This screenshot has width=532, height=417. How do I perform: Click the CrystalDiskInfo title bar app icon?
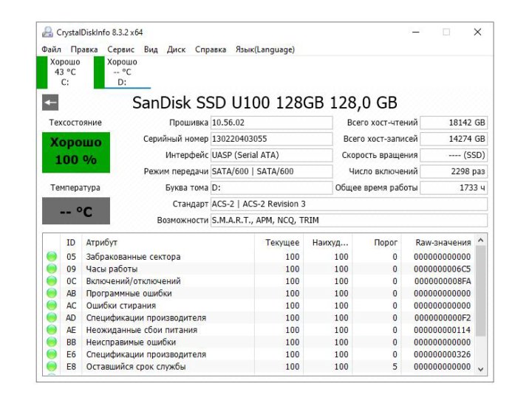point(47,32)
